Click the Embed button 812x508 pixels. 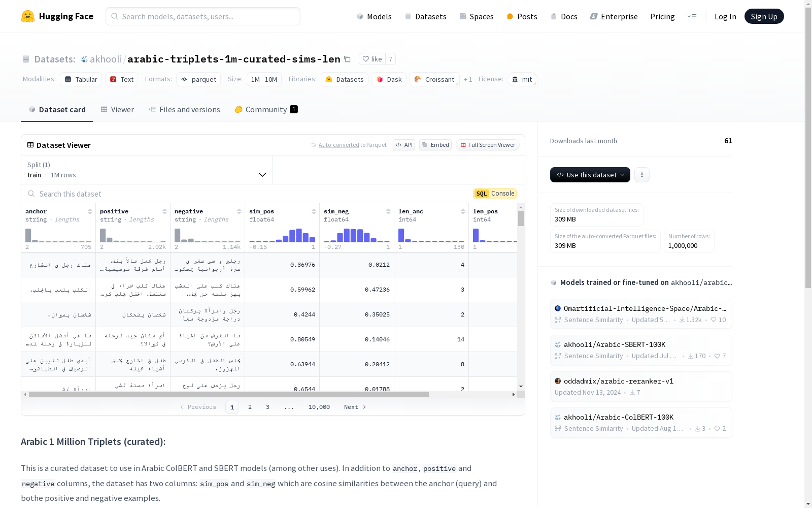point(435,145)
